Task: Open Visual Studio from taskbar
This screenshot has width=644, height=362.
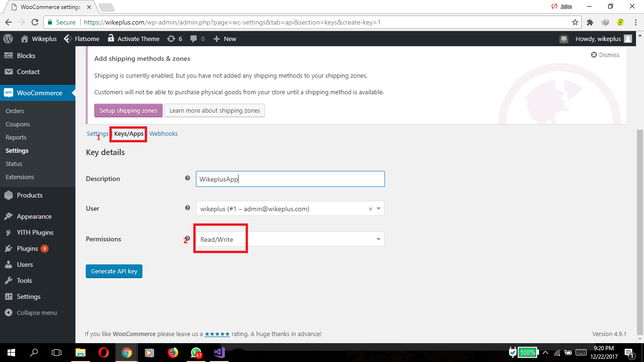Action: click(219, 353)
